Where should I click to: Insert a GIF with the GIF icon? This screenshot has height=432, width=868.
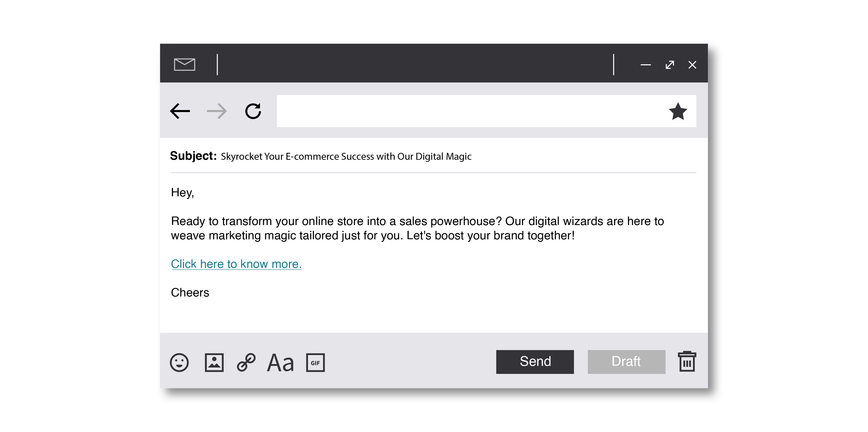[x=315, y=362]
